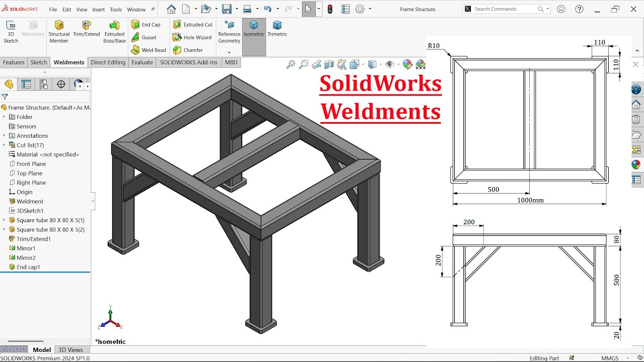Pin the menu bar with pushpin

153,9
